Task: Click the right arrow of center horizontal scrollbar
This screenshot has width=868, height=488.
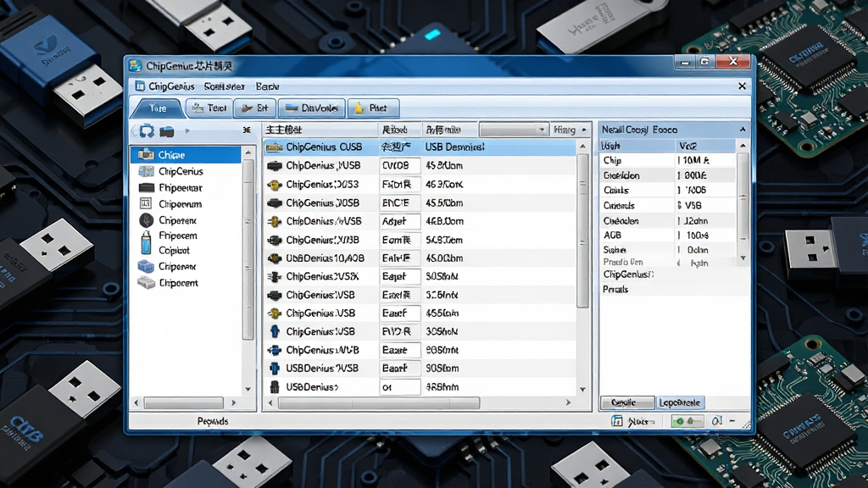Action: [x=568, y=402]
